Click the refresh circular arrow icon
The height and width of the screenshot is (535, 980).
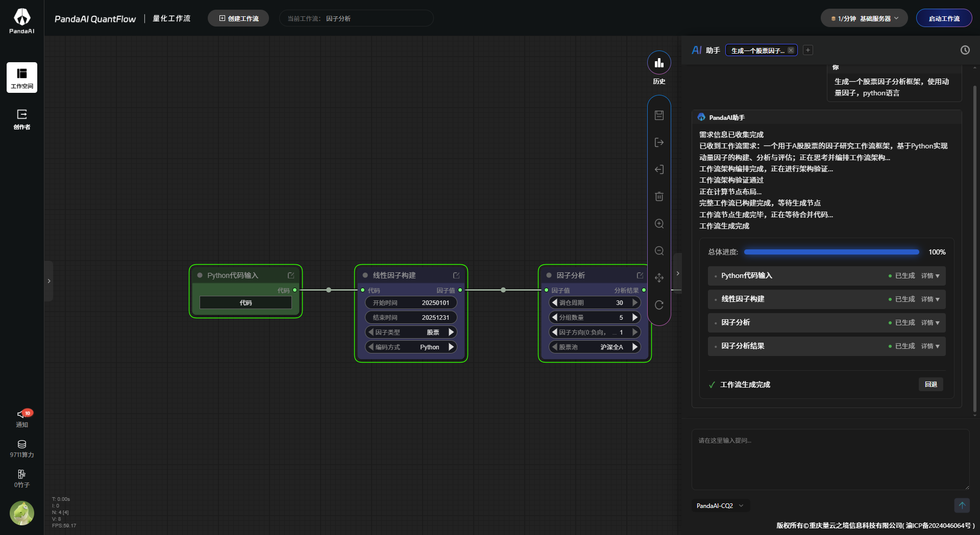click(x=659, y=304)
